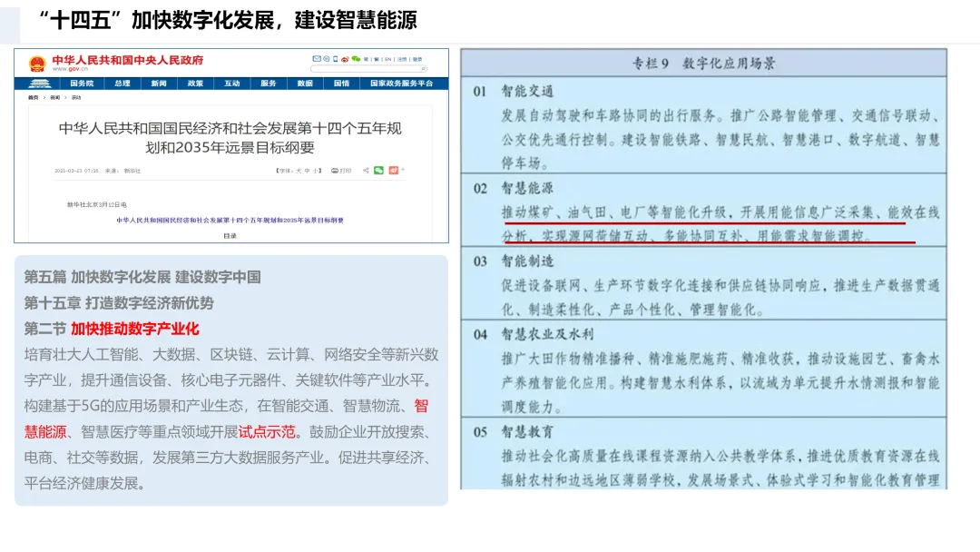Click the blue outline title link above 目录
Viewport: 980px width, 552px height.
[x=230, y=220]
